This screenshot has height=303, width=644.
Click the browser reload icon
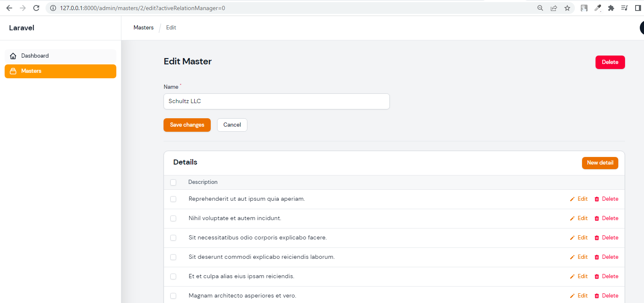point(36,8)
